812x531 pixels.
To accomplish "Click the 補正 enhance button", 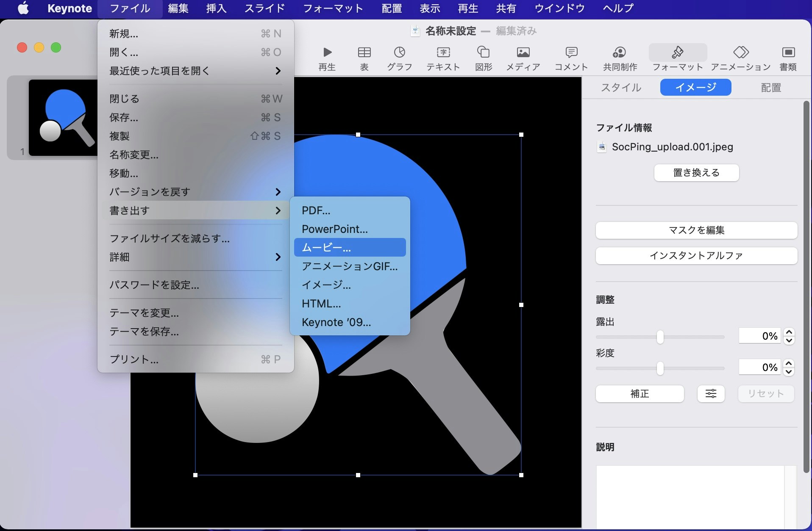I will tap(640, 394).
